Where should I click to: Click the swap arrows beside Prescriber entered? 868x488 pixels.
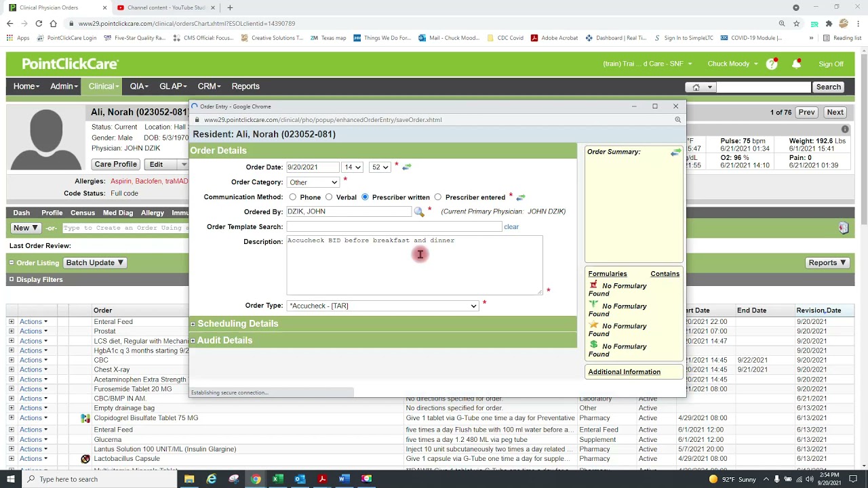coord(521,197)
